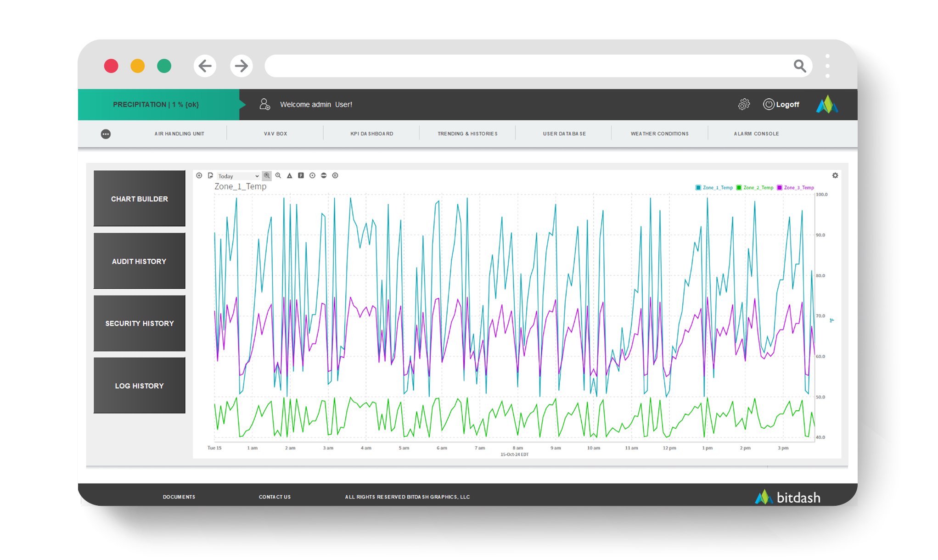Select the Trending & Histories tab

pos(467,134)
